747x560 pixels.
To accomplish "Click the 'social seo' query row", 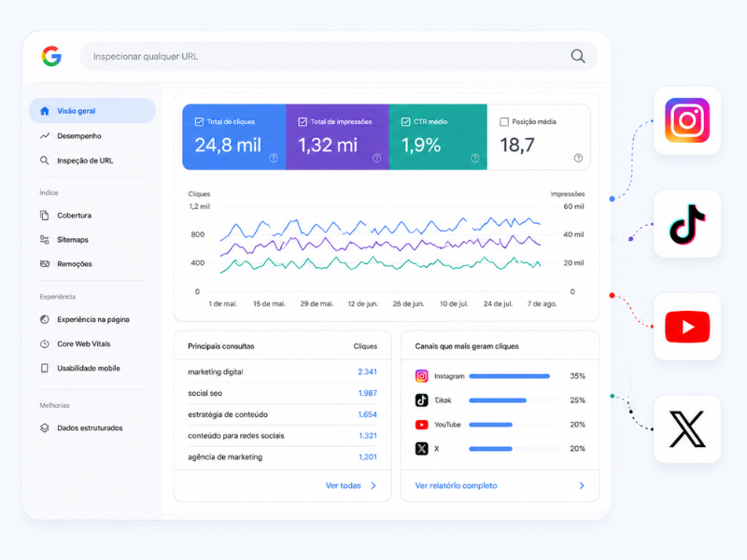I will [x=283, y=393].
